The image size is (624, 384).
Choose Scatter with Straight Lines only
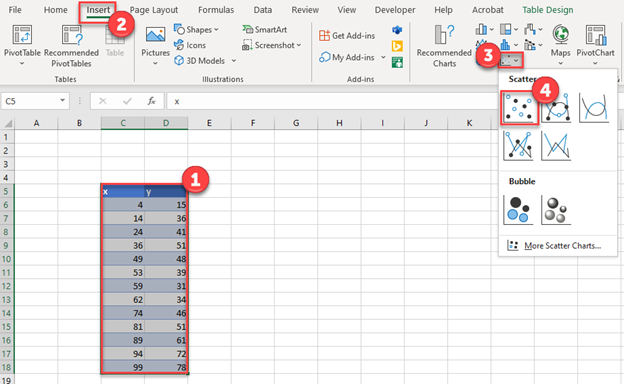(556, 146)
